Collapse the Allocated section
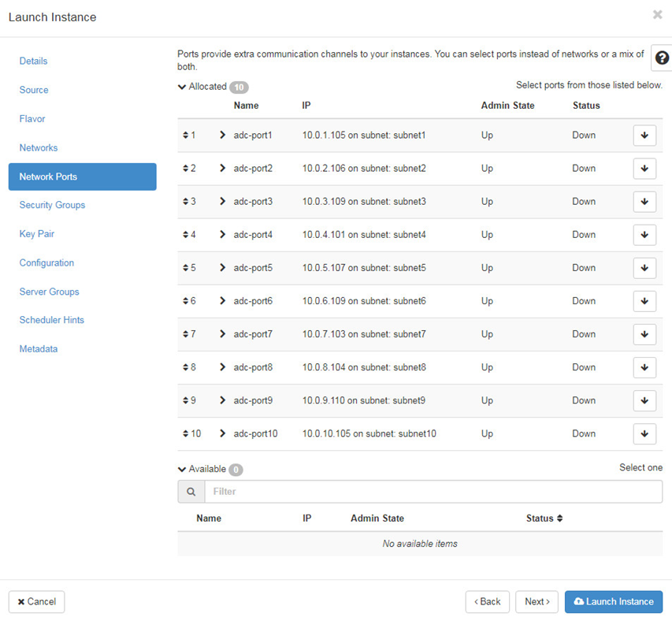This screenshot has width=672, height=621. tap(183, 87)
